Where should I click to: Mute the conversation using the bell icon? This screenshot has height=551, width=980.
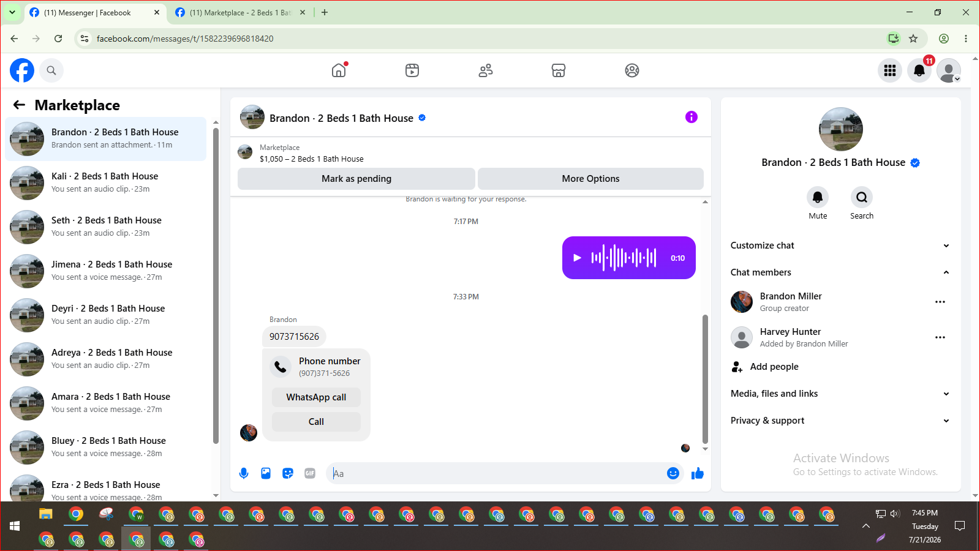tap(818, 197)
